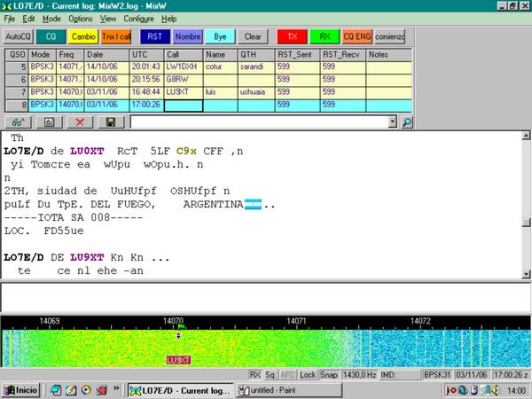Click the green RX macro button

325,36
